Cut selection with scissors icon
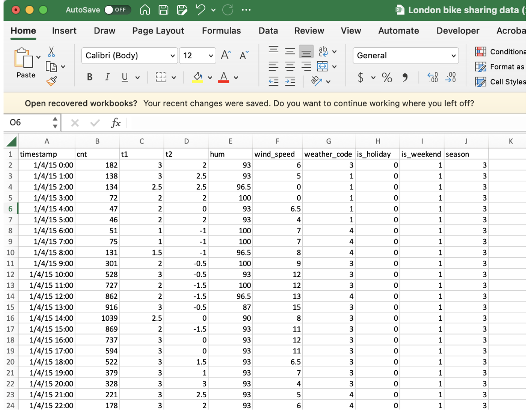 pos(51,52)
